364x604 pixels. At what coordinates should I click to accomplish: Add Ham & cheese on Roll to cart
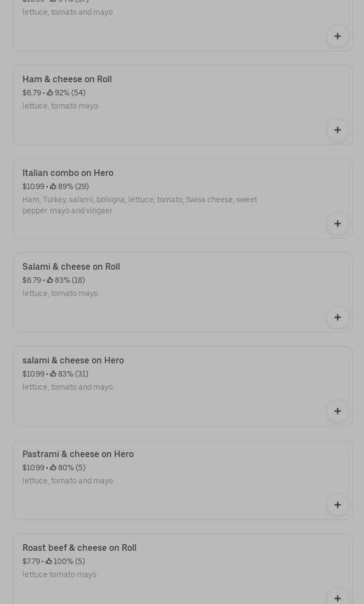(x=337, y=130)
